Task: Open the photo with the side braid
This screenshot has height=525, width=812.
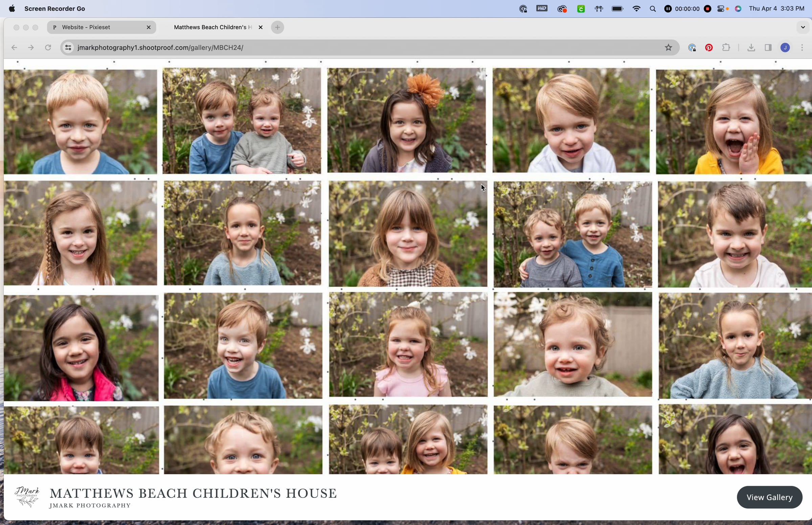Action: pyautogui.click(x=81, y=233)
